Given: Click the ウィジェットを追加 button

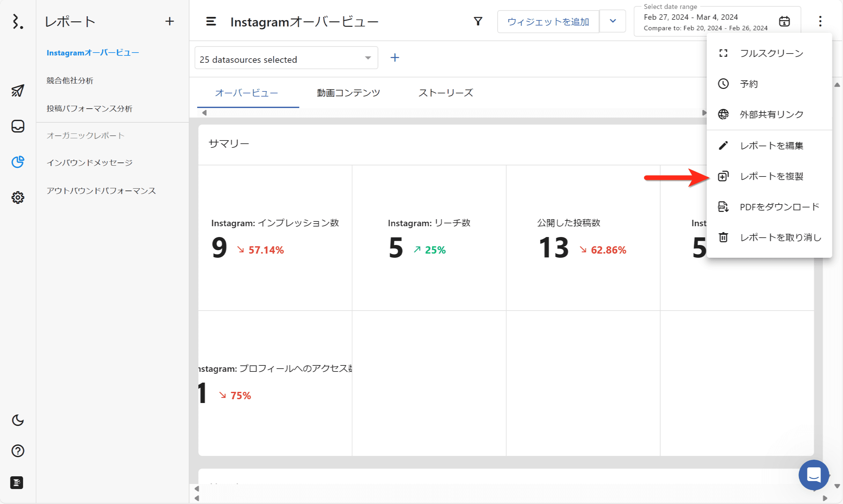Looking at the screenshot, I should [548, 21].
